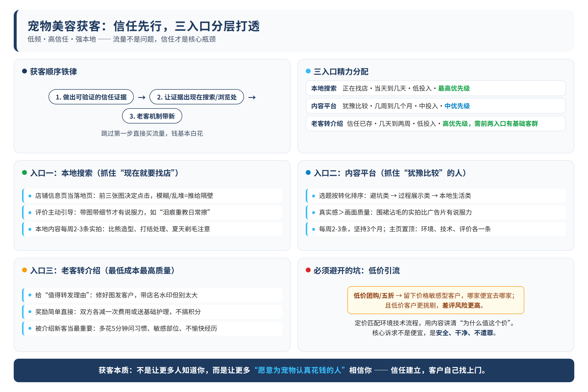Click the item '真实感>画面质量'
Image resolution: width=588 pixels, height=392 pixels.
[436, 212]
